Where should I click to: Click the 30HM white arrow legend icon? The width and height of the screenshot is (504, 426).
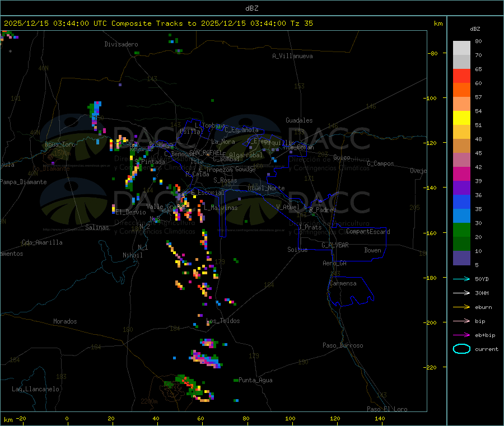pyautogui.click(x=461, y=293)
